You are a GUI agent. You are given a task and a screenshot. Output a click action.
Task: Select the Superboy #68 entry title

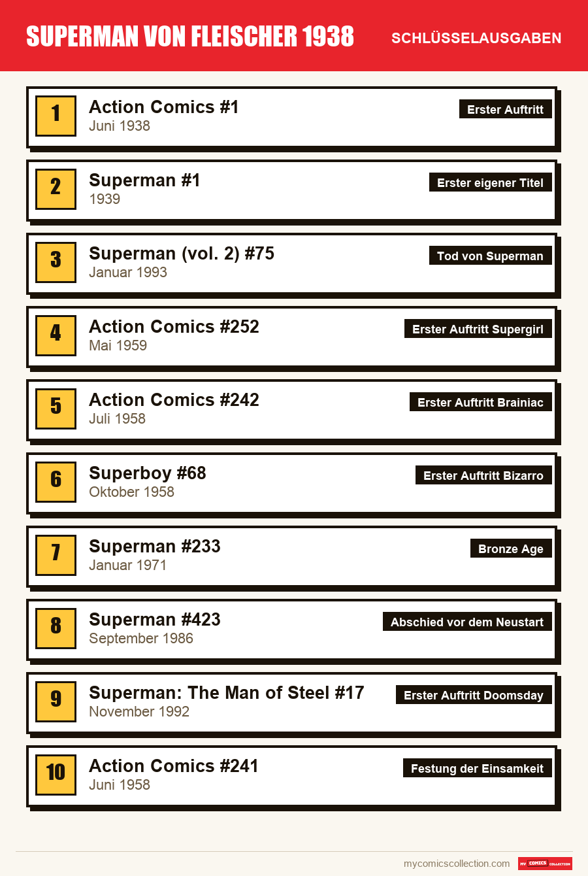148,473
